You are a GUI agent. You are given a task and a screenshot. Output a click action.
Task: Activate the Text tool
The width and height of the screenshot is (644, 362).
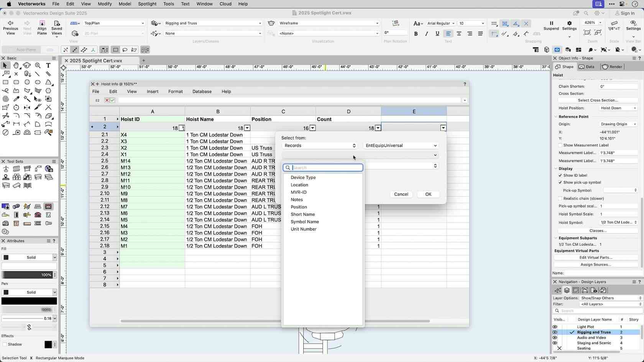pos(48,66)
